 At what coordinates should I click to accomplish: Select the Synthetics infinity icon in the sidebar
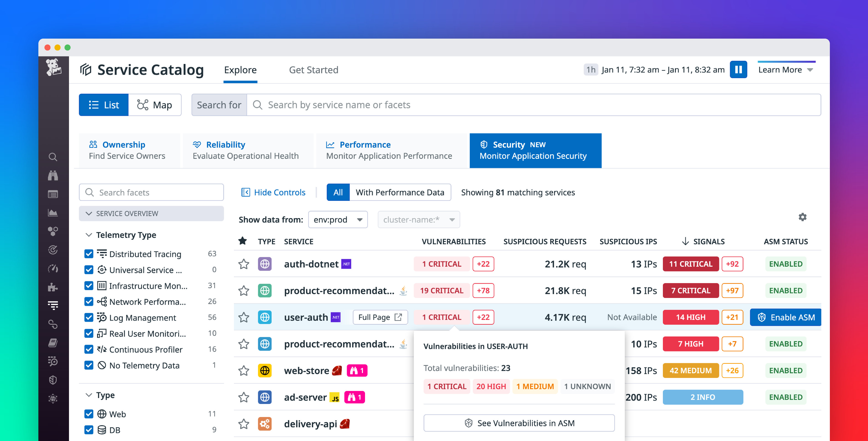[x=53, y=325]
